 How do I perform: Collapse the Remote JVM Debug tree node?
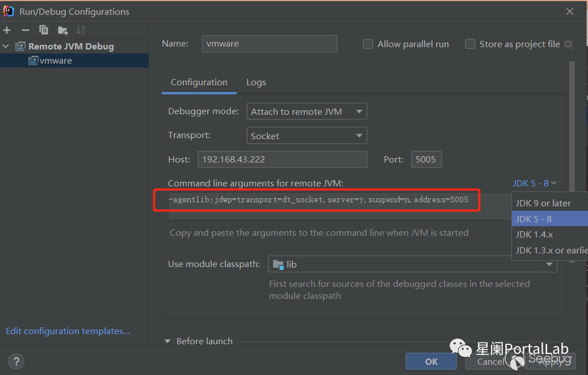[6, 47]
